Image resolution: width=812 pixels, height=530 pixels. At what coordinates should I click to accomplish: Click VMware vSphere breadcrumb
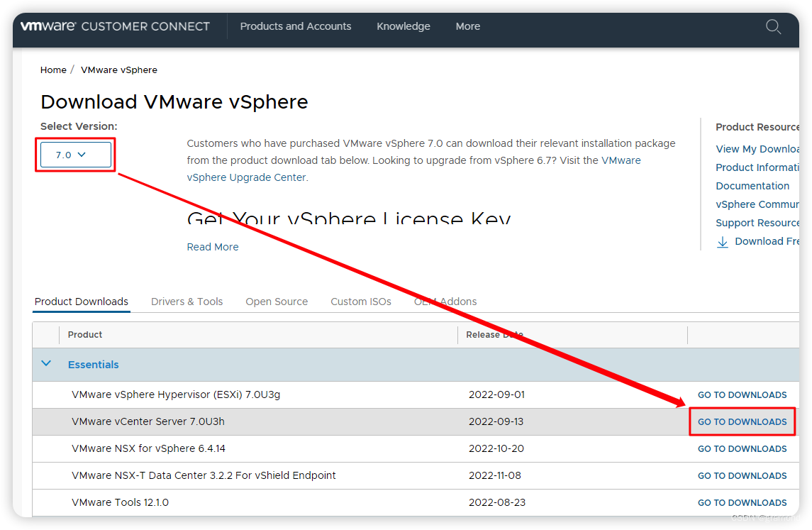(x=119, y=70)
